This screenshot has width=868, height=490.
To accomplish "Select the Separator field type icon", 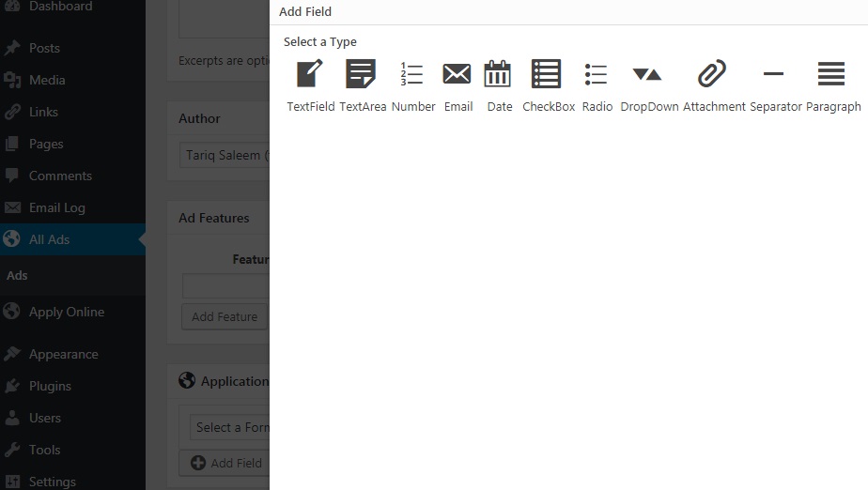I will coord(774,74).
